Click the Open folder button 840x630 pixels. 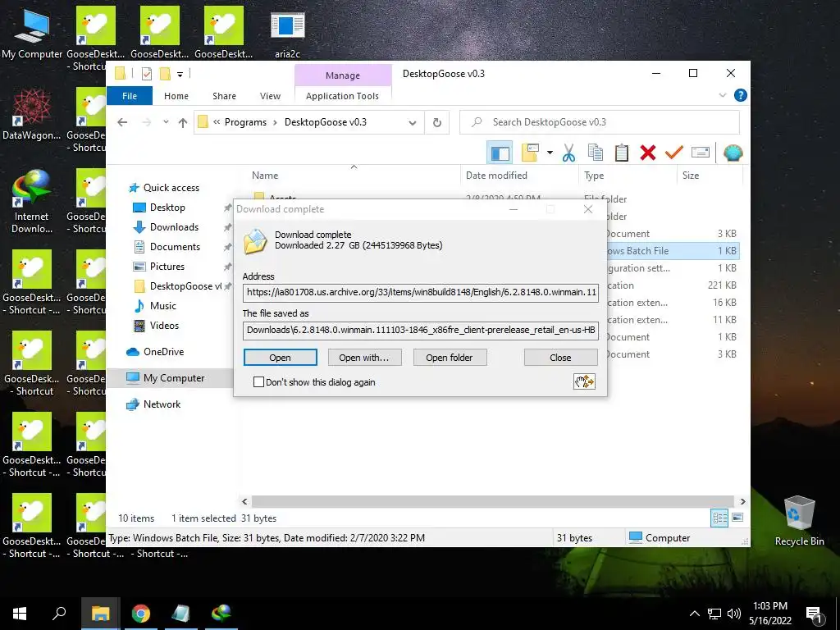click(450, 358)
